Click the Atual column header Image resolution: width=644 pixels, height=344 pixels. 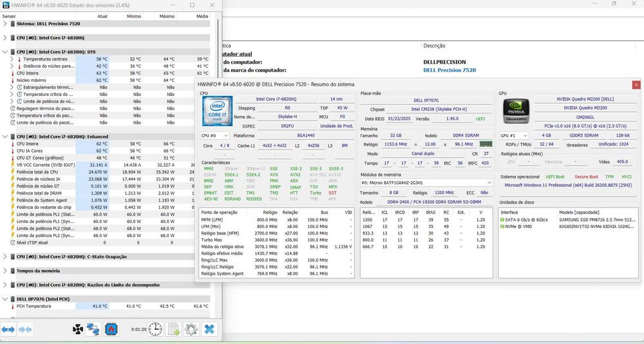point(102,17)
